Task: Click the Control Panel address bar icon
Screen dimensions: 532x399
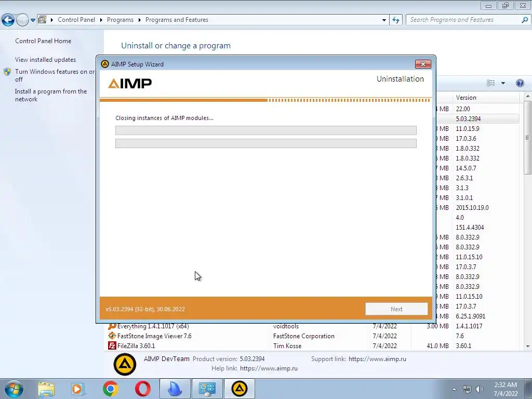Action: [43, 20]
